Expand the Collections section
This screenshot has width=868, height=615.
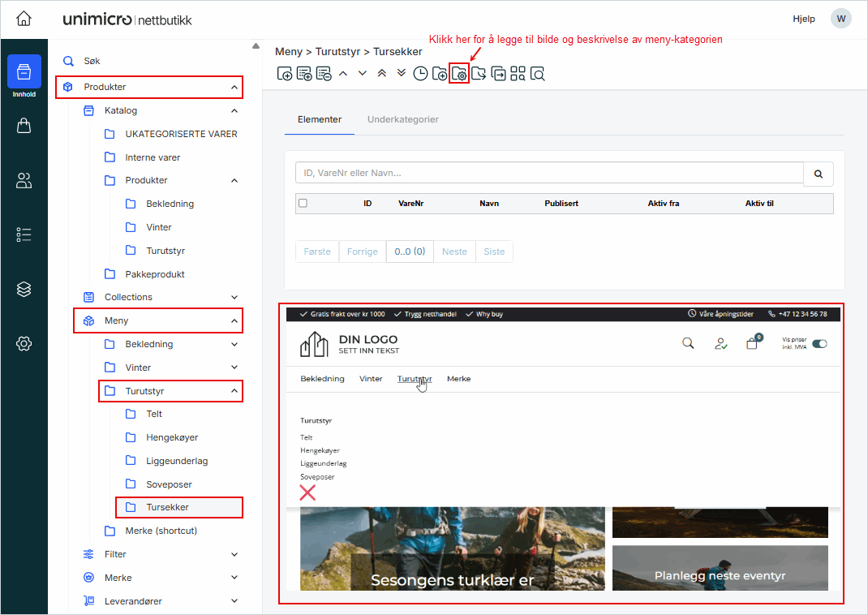click(x=234, y=297)
